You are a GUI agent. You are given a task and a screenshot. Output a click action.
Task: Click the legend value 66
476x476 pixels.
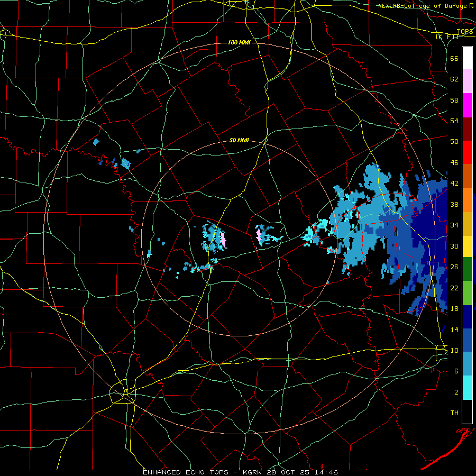point(454,58)
